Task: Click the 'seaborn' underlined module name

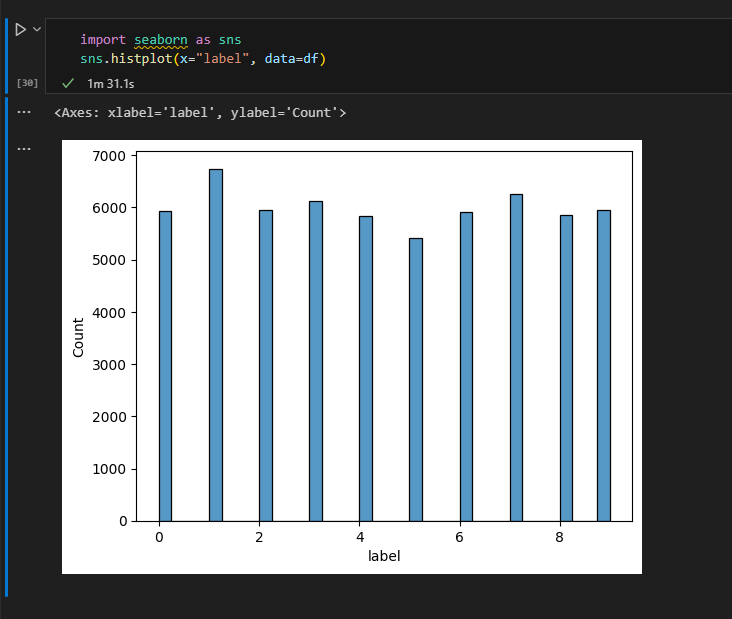Action: (161, 40)
